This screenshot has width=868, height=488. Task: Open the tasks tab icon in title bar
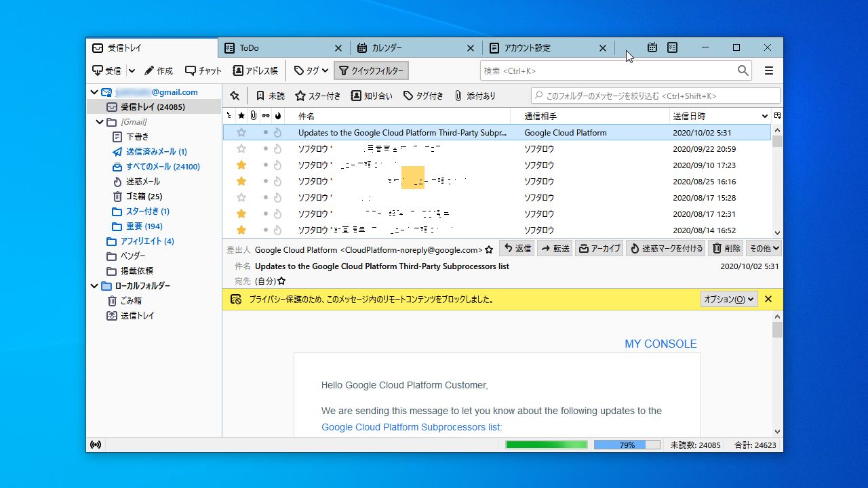[x=672, y=47]
